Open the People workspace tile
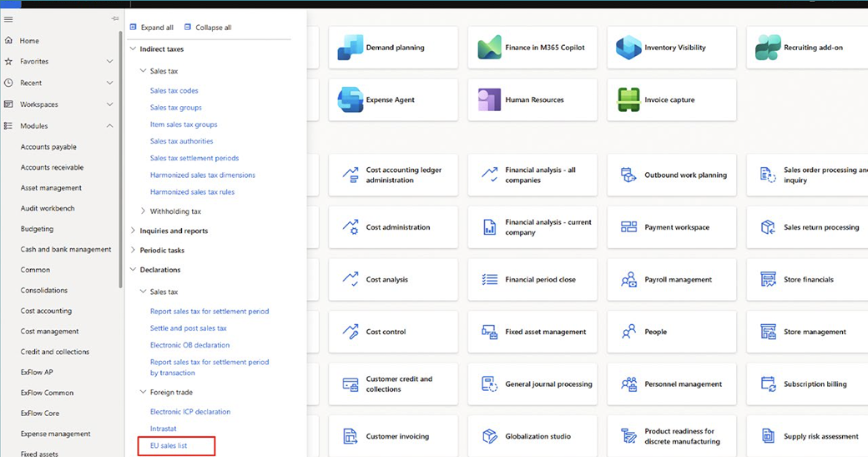The width and height of the screenshot is (868, 457). [x=672, y=332]
